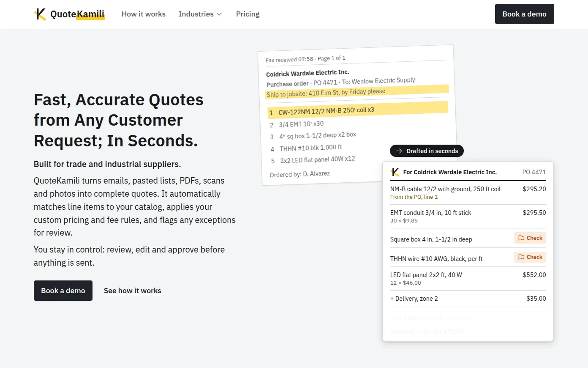588x368 pixels.
Task: Click From the PO, line 1 note
Action: pyautogui.click(x=414, y=197)
